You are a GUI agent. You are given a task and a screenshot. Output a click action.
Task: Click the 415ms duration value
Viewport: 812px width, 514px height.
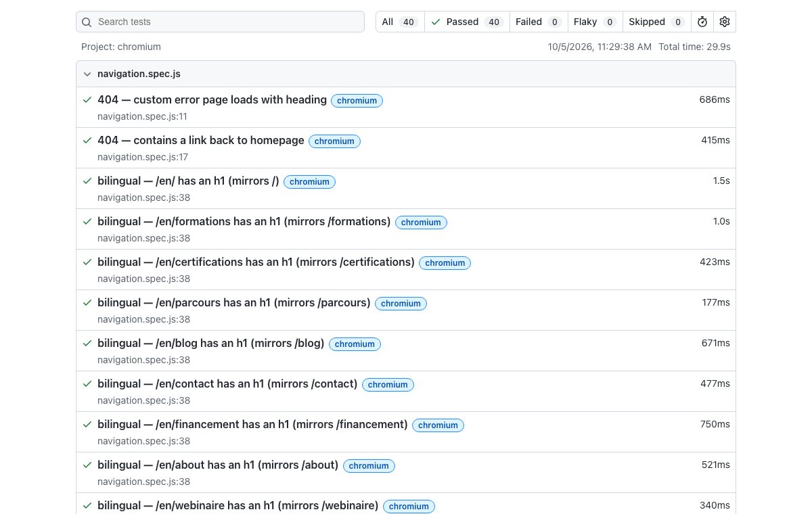pyautogui.click(x=715, y=140)
